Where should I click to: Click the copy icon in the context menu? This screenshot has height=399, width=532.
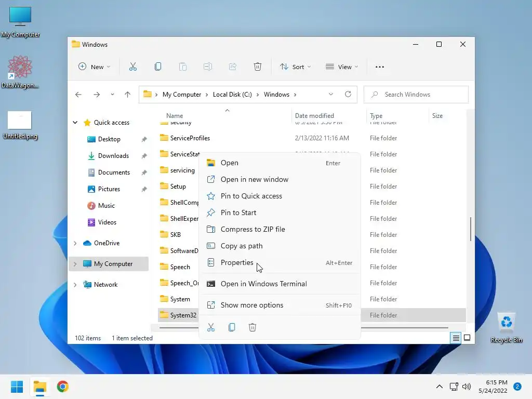232,327
